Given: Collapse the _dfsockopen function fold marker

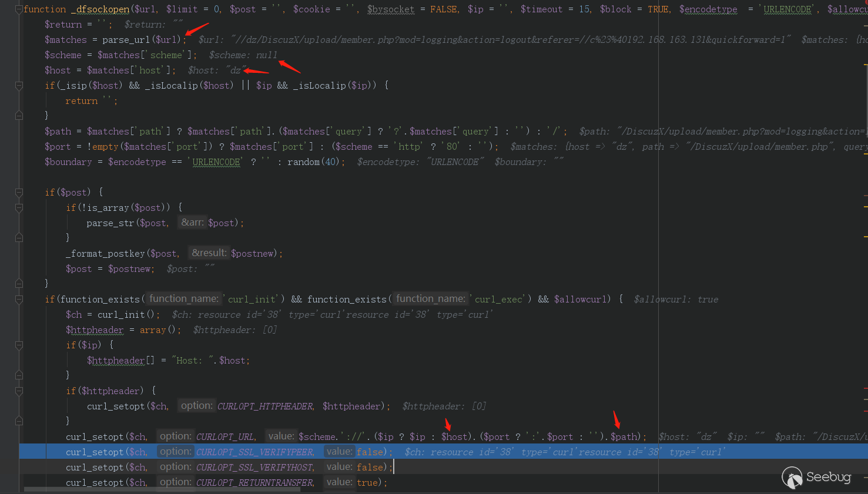Looking at the screenshot, I should coord(19,9).
